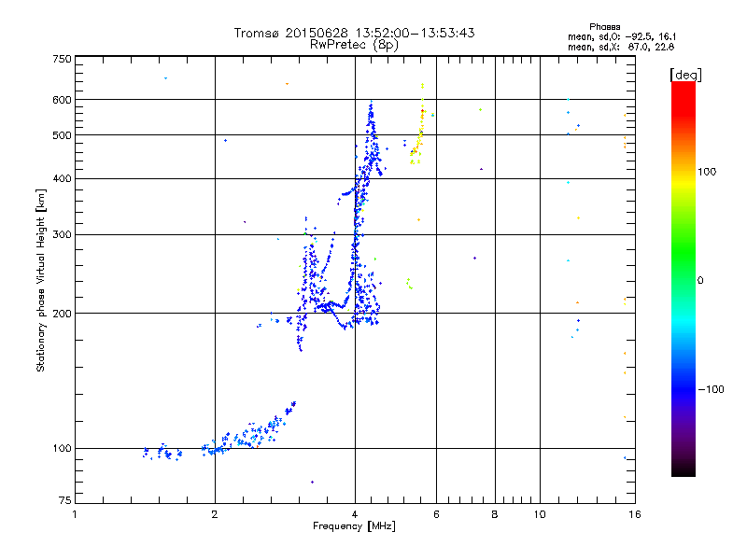Click y-axis tick label "100"
Image resolution: width=747 pixels, height=560 pixels.
62,448
